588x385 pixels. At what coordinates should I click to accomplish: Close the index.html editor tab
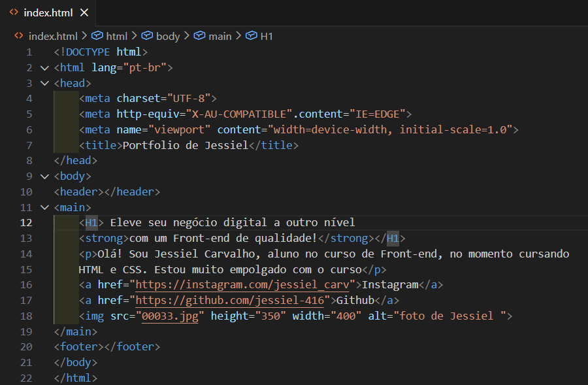[84, 12]
